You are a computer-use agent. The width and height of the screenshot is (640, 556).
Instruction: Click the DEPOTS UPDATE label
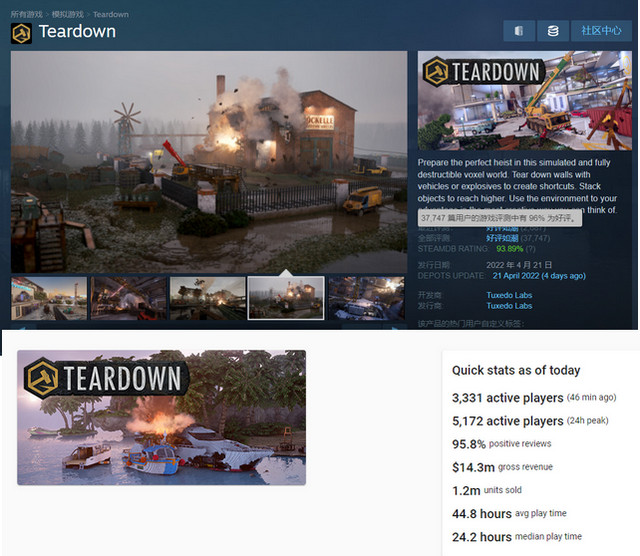pos(451,276)
